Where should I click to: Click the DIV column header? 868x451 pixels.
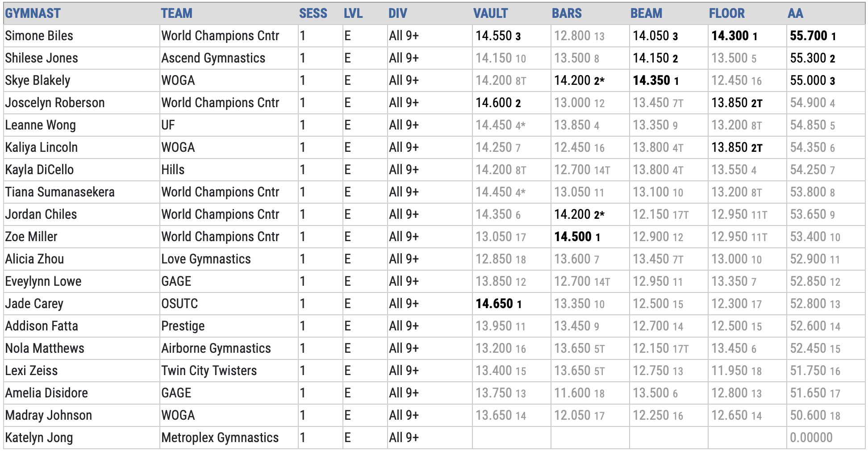tap(397, 13)
